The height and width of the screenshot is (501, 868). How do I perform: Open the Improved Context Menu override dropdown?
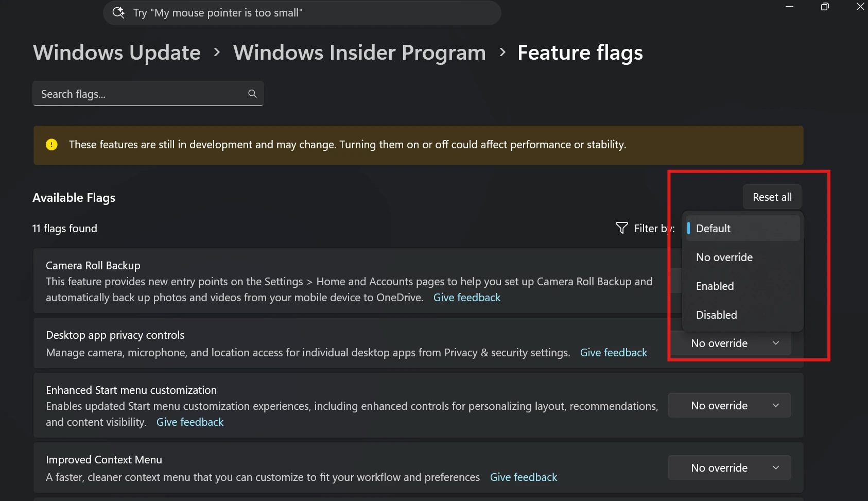[730, 468]
